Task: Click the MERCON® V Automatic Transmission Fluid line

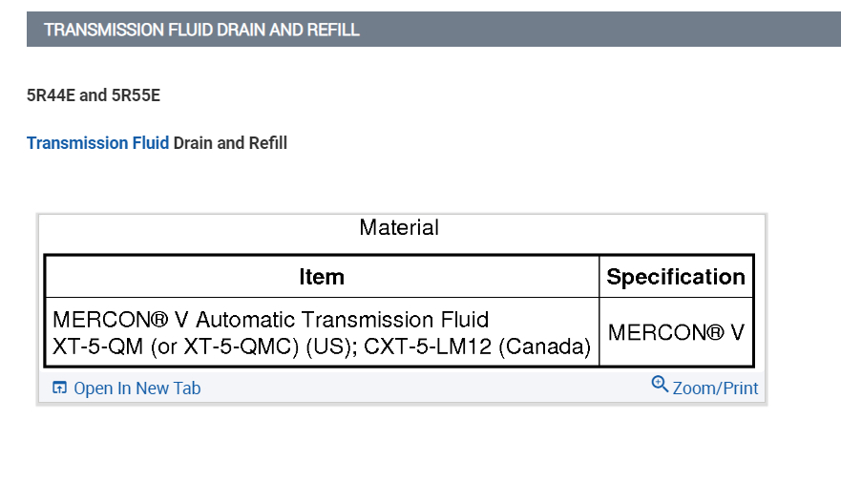Action: [271, 320]
